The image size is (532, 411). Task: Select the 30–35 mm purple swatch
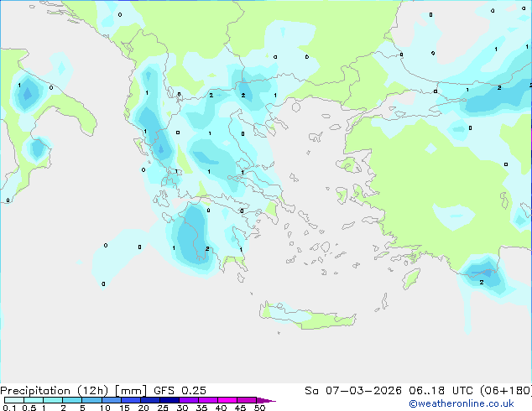click(188, 400)
